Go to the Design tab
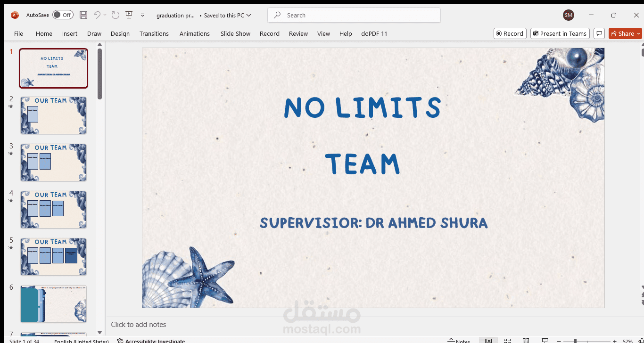The height and width of the screenshot is (343, 644). click(x=120, y=33)
